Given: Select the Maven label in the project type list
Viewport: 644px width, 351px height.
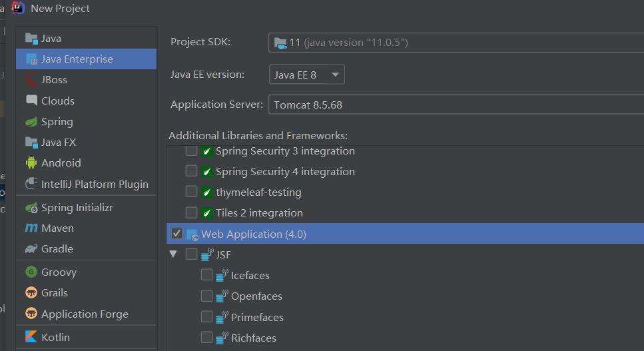Looking at the screenshot, I should 57,228.
